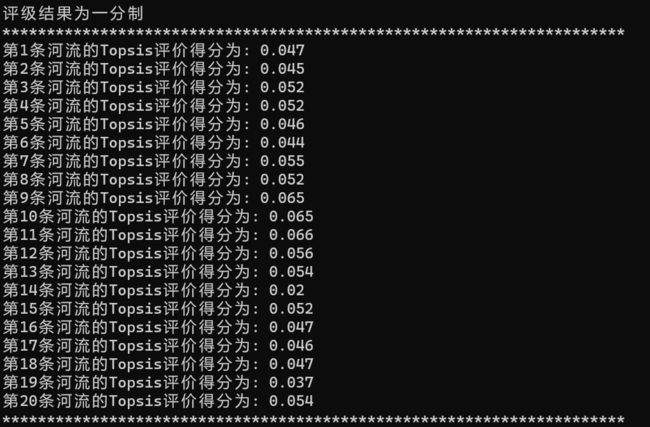This screenshot has width=650, height=427.
Task: Click the line for 第4条河流
Action: coord(154,106)
